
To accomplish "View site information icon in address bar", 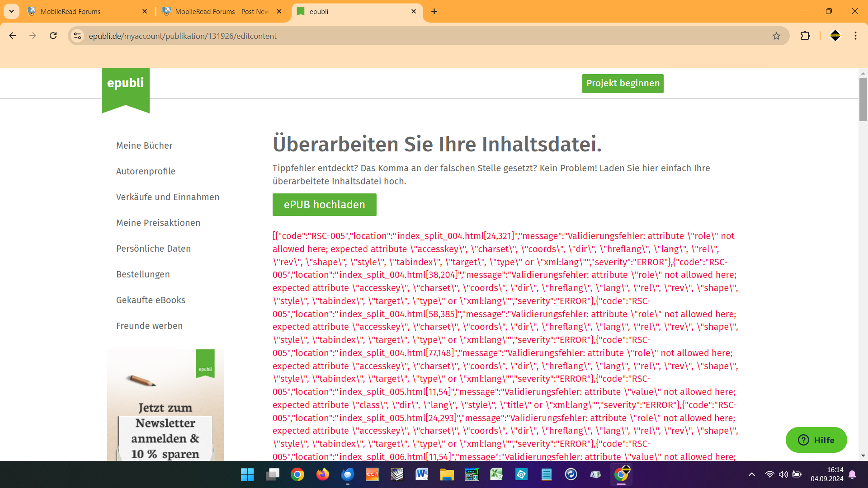I will click(78, 36).
